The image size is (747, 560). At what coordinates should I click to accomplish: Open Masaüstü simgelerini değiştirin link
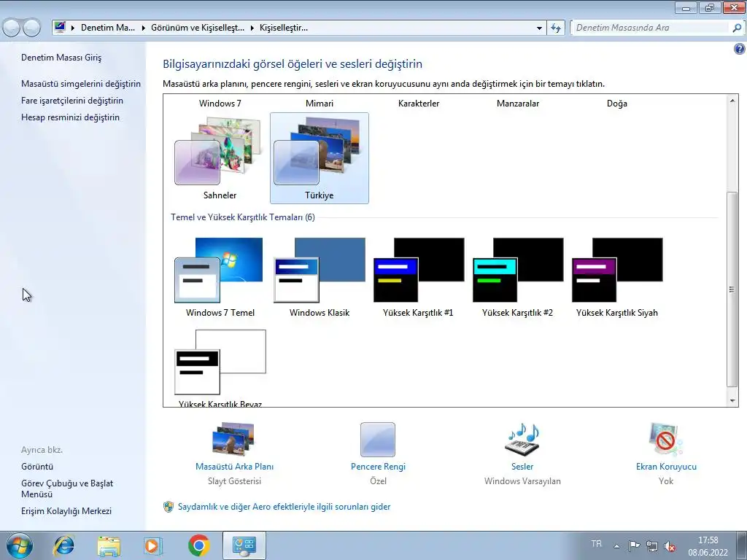pos(81,84)
